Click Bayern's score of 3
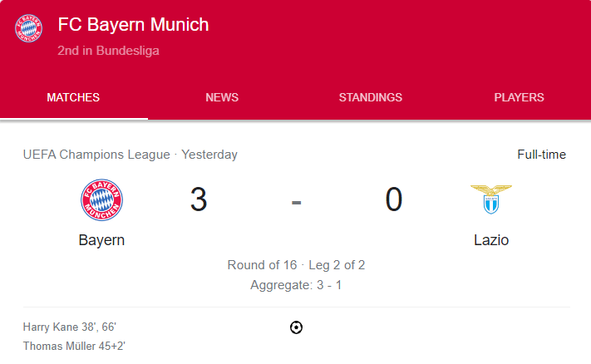Screen dimensions: 591x364 pyautogui.click(x=198, y=200)
